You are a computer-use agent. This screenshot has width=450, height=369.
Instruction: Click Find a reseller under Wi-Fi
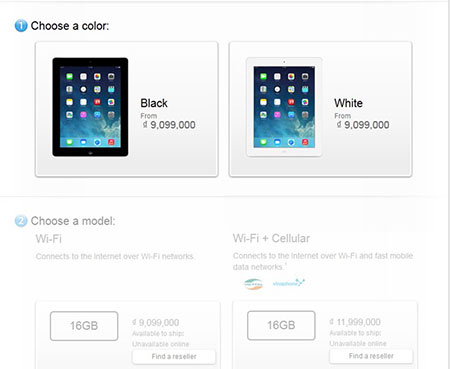pos(174,356)
